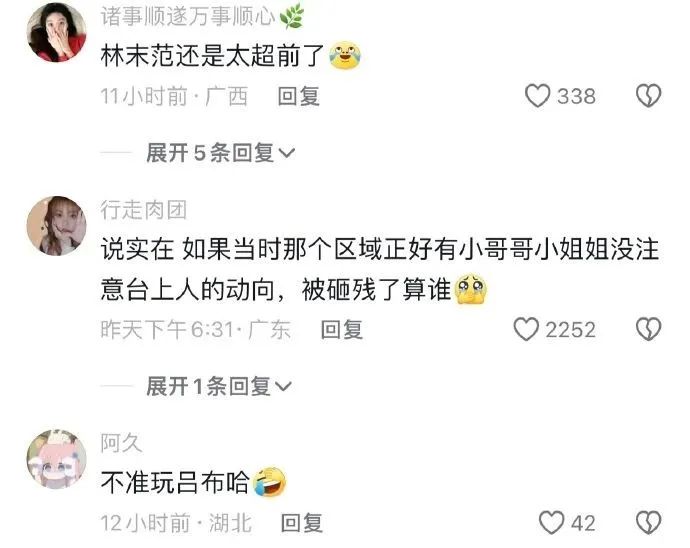Dislike 阿久's 不准玩吕布哈 comment
This screenshot has height=548, width=690.
649,523
